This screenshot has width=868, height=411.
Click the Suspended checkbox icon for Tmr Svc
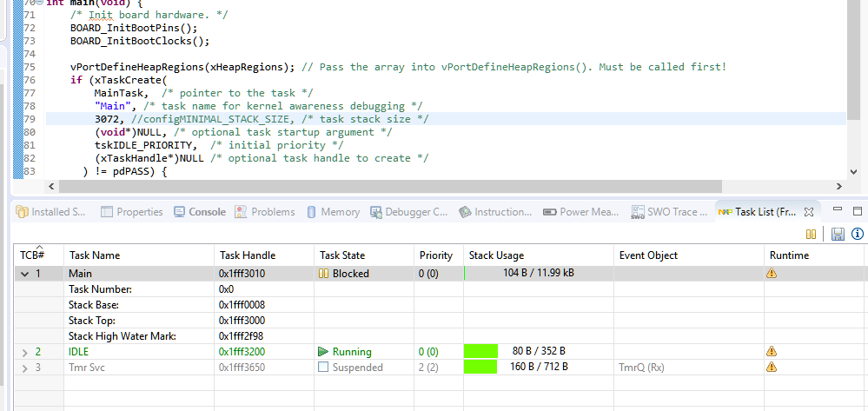(x=324, y=368)
